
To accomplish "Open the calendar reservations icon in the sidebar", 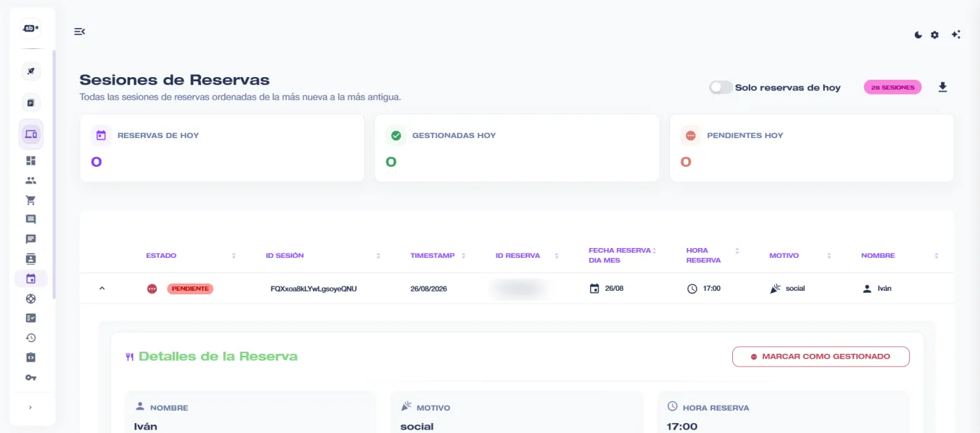I will pos(31,279).
